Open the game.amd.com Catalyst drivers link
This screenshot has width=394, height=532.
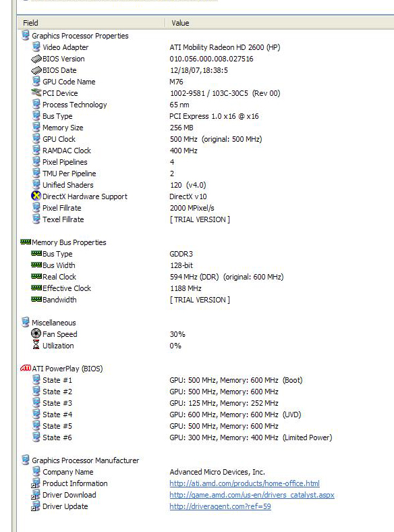(x=252, y=495)
